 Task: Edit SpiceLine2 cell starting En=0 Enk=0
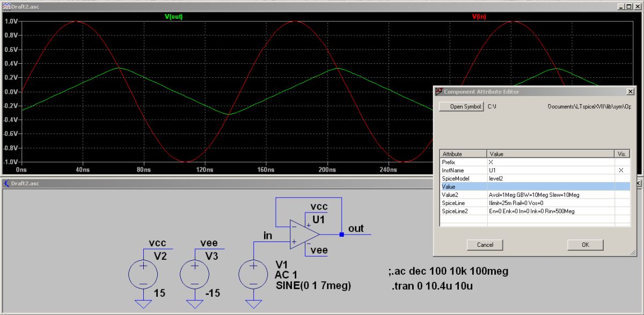click(x=551, y=211)
